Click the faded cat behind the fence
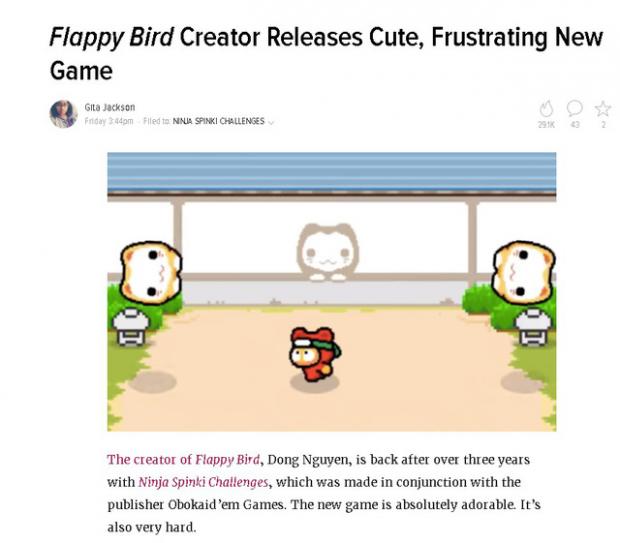The width and height of the screenshot is (620, 543). [327, 252]
